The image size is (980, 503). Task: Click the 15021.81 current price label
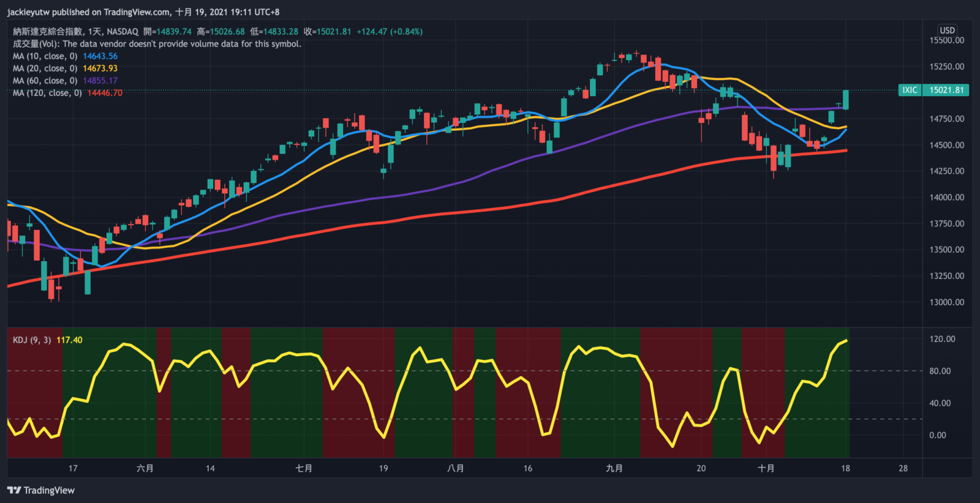(x=946, y=90)
